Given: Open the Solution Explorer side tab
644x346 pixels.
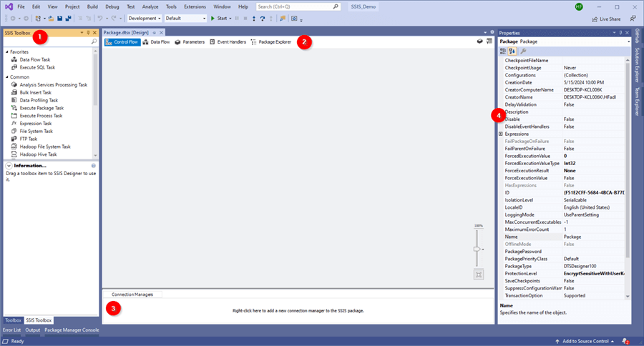Looking at the screenshot, I should 637,65.
